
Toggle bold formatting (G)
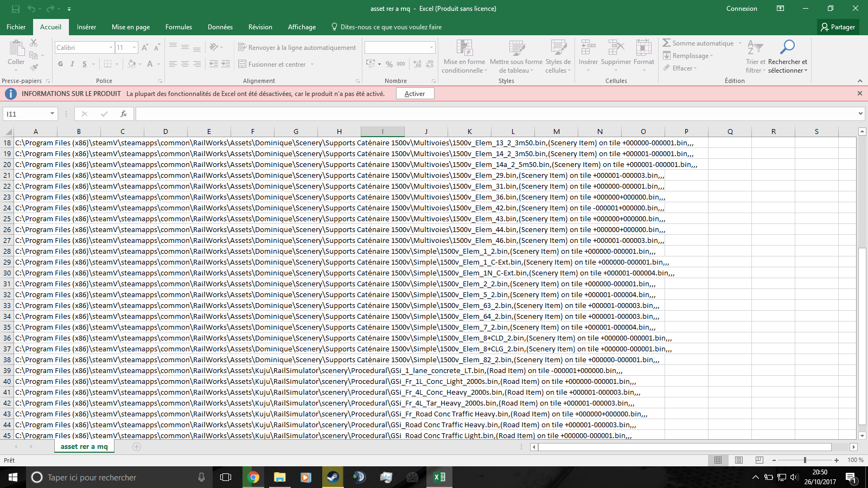click(60, 64)
